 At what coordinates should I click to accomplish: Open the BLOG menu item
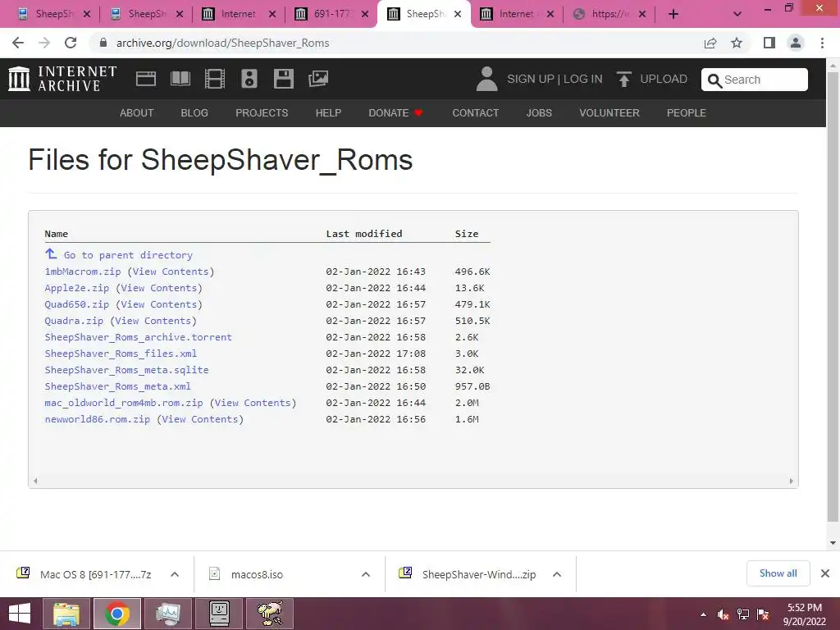[194, 113]
